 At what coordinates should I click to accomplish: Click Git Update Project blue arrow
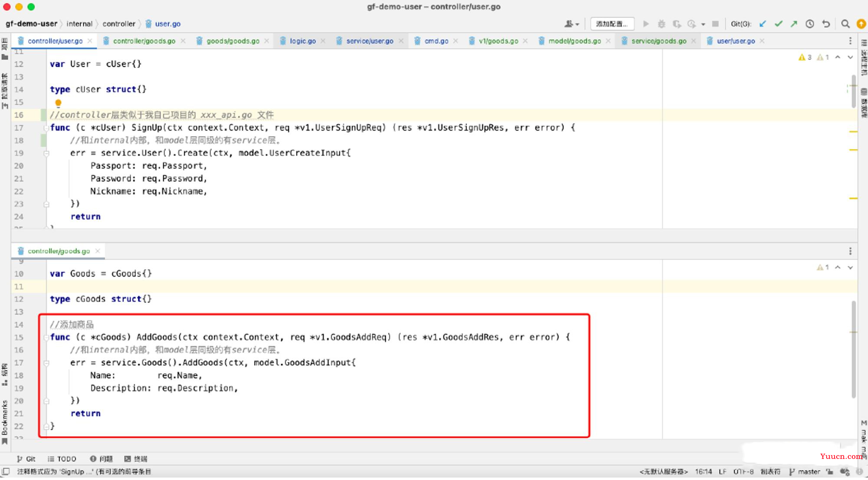pos(763,24)
